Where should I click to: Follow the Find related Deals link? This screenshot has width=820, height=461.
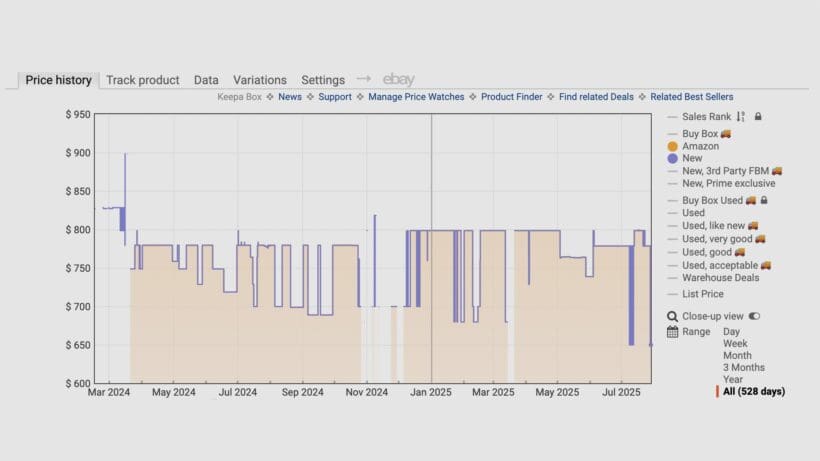596,97
